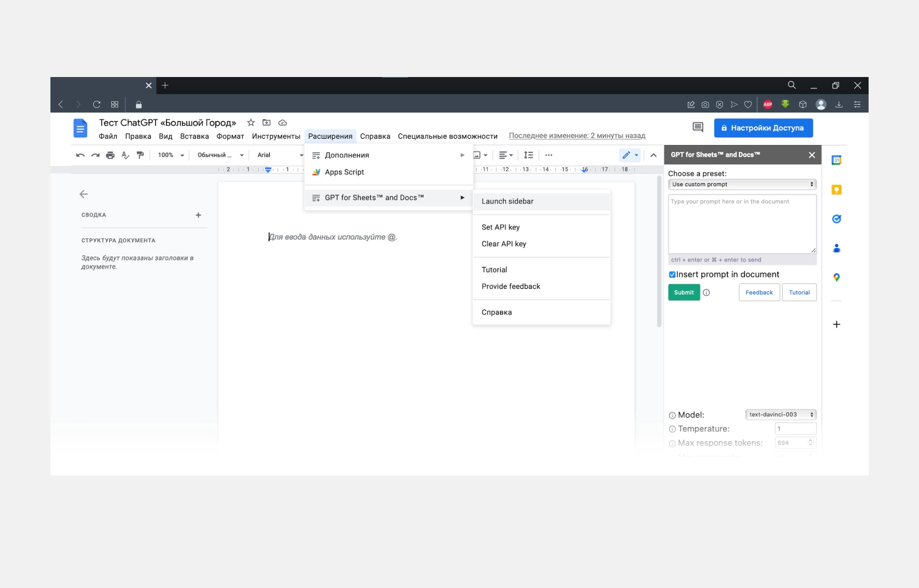Select Launch sidebar menu item
The height and width of the screenshot is (588, 919).
click(542, 201)
